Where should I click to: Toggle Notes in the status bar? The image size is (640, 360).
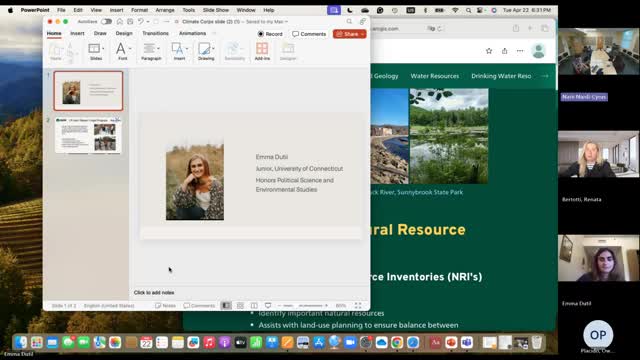point(165,306)
